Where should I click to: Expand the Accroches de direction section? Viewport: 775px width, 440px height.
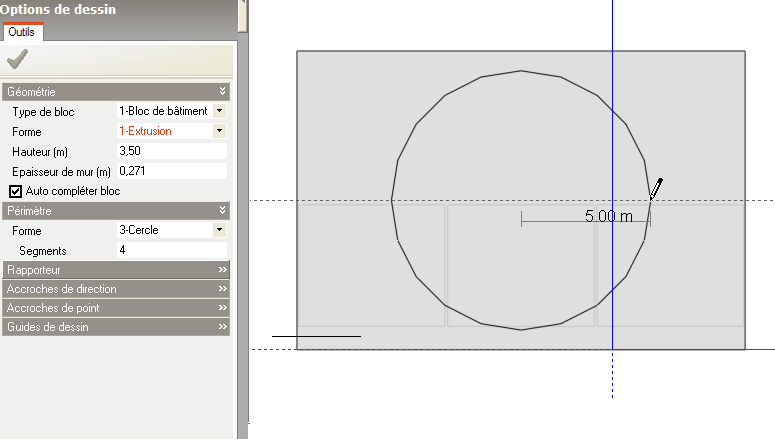[223, 289]
